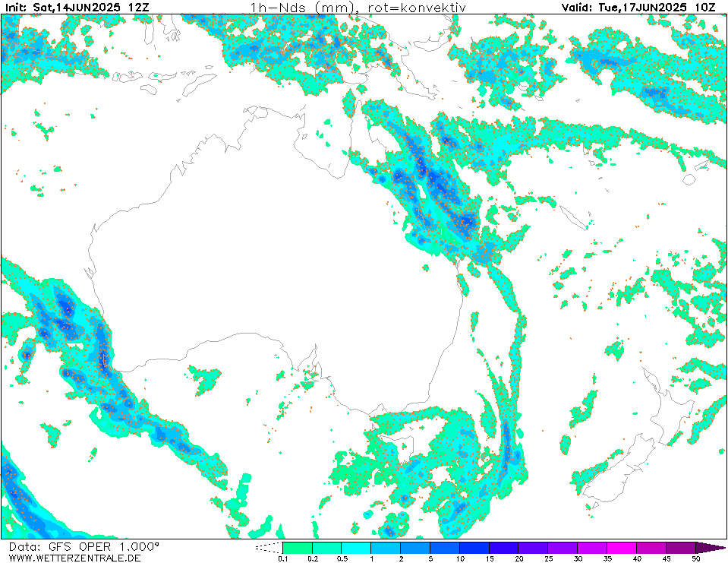Click the legend value 45
The width and height of the screenshot is (728, 563).
[x=667, y=558]
